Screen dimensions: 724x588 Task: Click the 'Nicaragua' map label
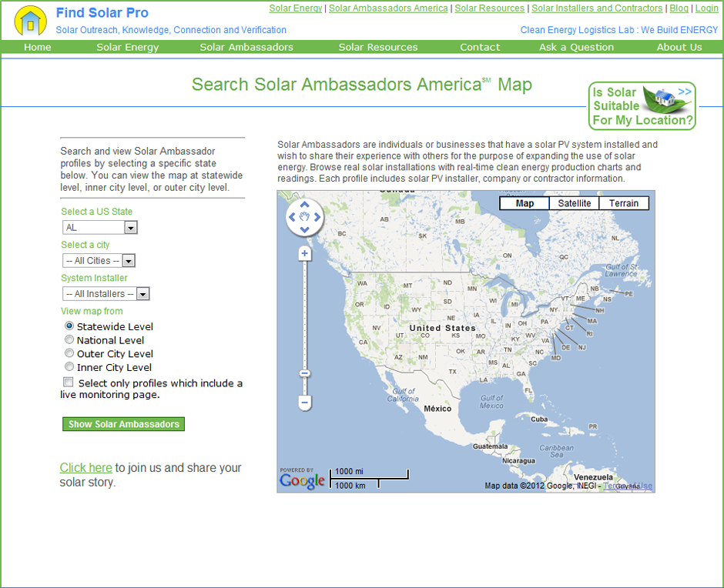click(518, 460)
